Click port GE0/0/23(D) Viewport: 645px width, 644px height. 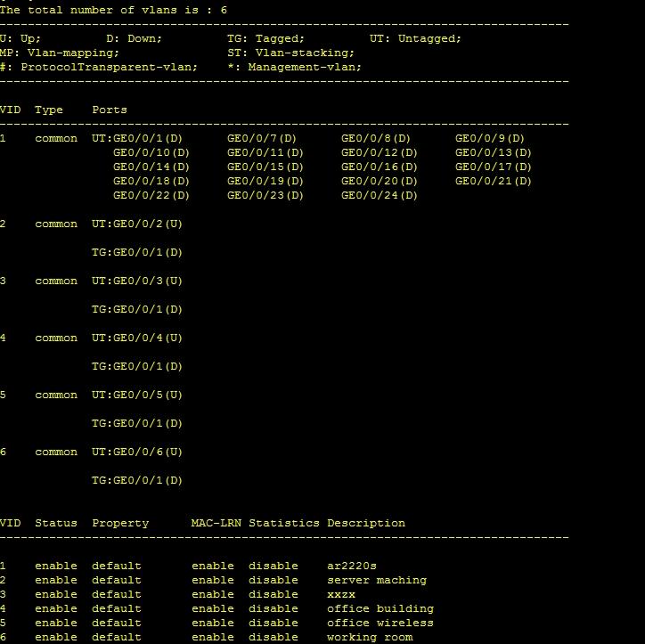(265, 195)
